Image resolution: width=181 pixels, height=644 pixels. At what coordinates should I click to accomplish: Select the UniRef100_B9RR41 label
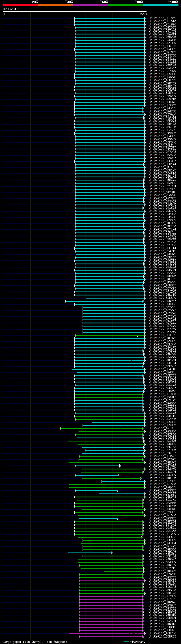162,93
